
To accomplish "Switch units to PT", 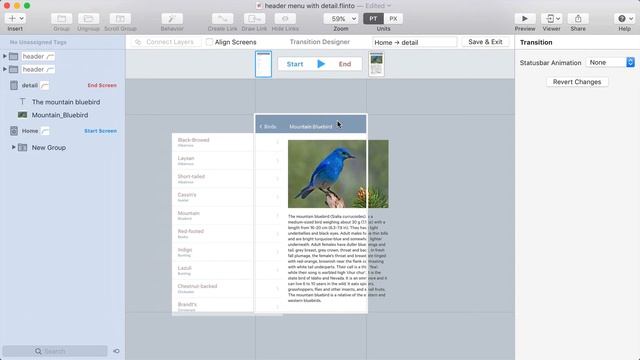I will 373,19.
